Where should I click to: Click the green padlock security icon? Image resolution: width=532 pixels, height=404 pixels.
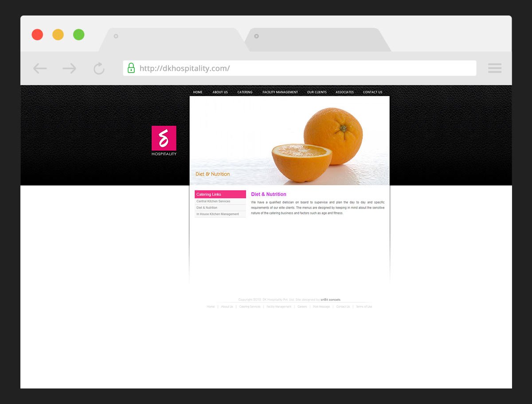click(x=131, y=68)
